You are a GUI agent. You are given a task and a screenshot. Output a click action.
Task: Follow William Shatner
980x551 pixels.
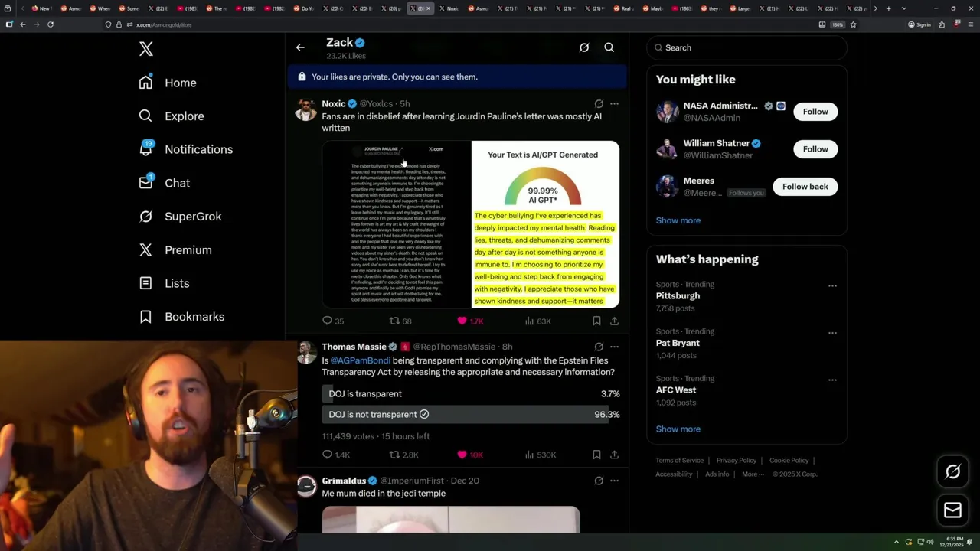pyautogui.click(x=815, y=149)
